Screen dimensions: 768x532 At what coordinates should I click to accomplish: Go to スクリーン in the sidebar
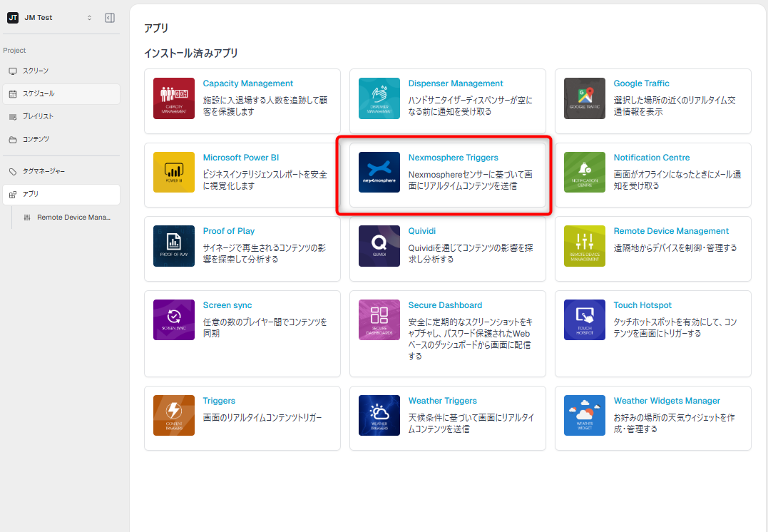(x=61, y=71)
